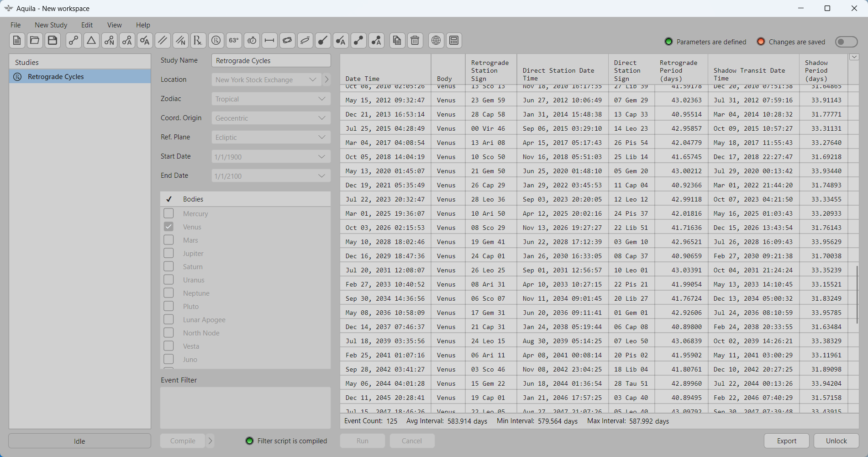Uncheck the Venus body checkbox
868x457 pixels.
[x=168, y=227]
